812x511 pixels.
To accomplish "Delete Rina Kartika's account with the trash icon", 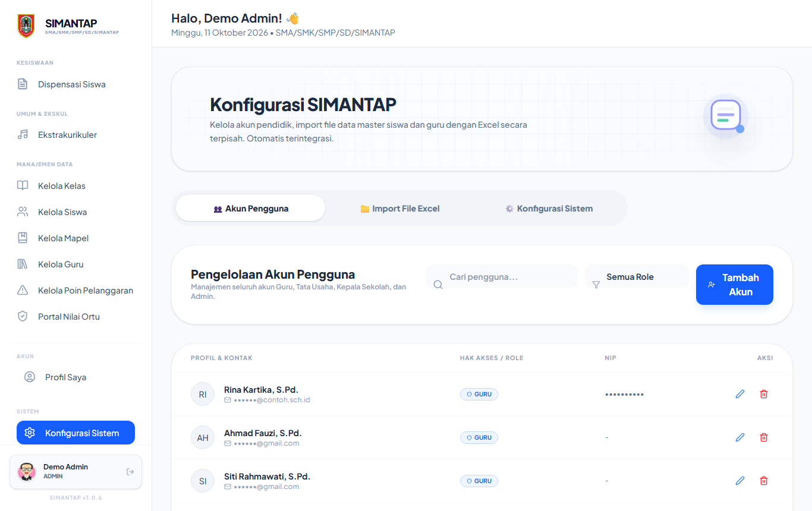I will coord(764,394).
